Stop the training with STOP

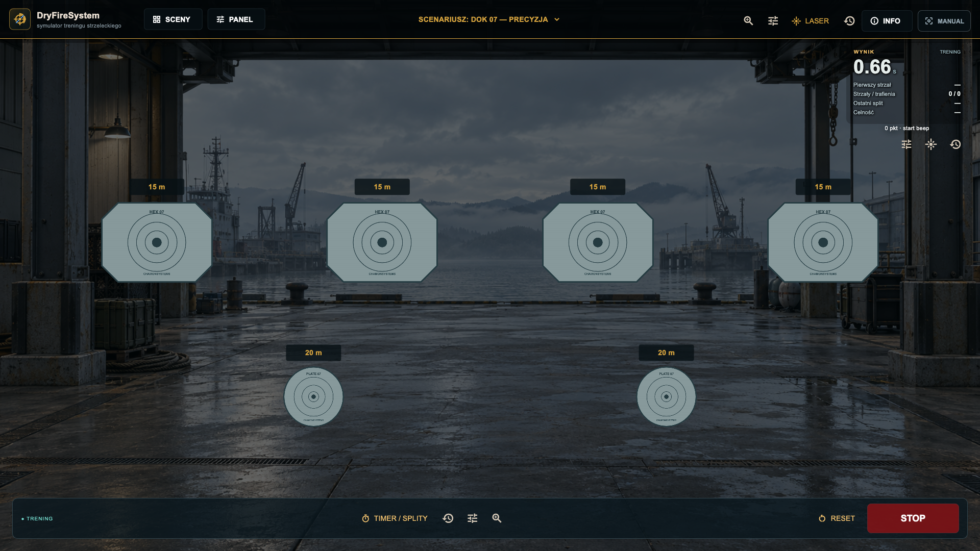pyautogui.click(x=913, y=518)
